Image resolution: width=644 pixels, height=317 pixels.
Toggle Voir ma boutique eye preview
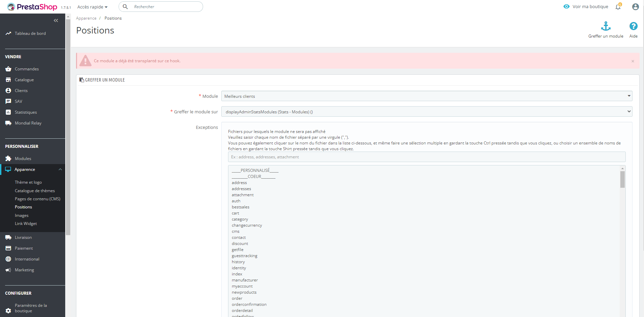pos(566,6)
